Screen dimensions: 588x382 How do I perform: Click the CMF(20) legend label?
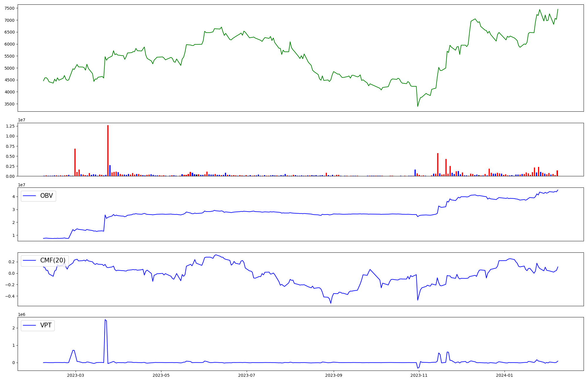[x=53, y=260]
